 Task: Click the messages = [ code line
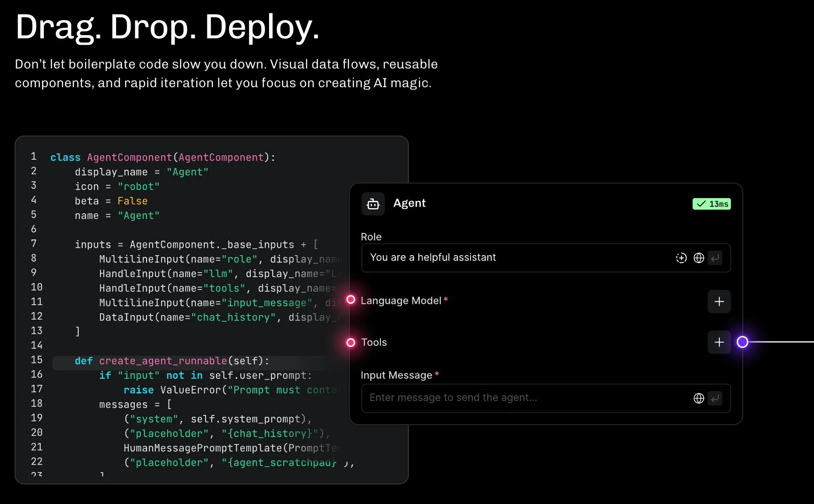tap(136, 404)
